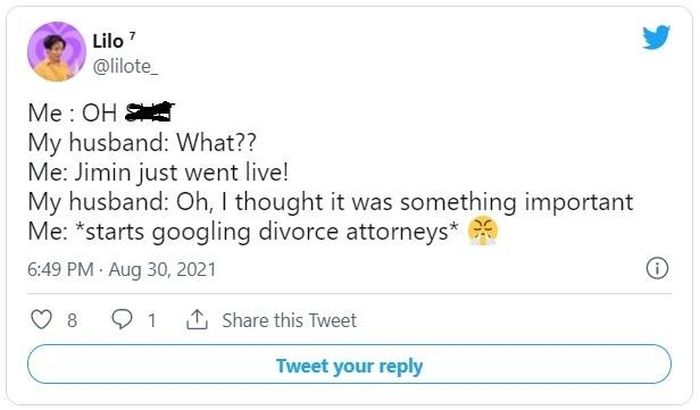Click the Tweet your reply button

(349, 364)
